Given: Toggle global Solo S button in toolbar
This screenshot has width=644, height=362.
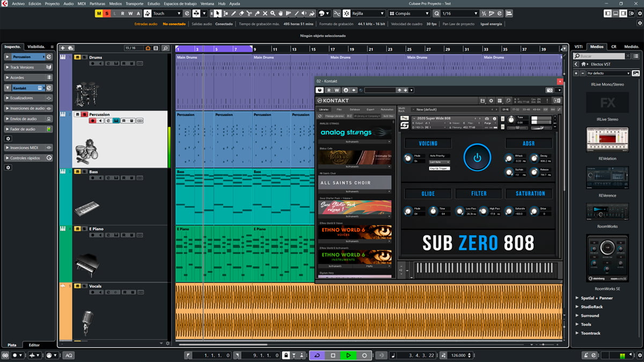Looking at the screenshot, I should click(x=107, y=13).
